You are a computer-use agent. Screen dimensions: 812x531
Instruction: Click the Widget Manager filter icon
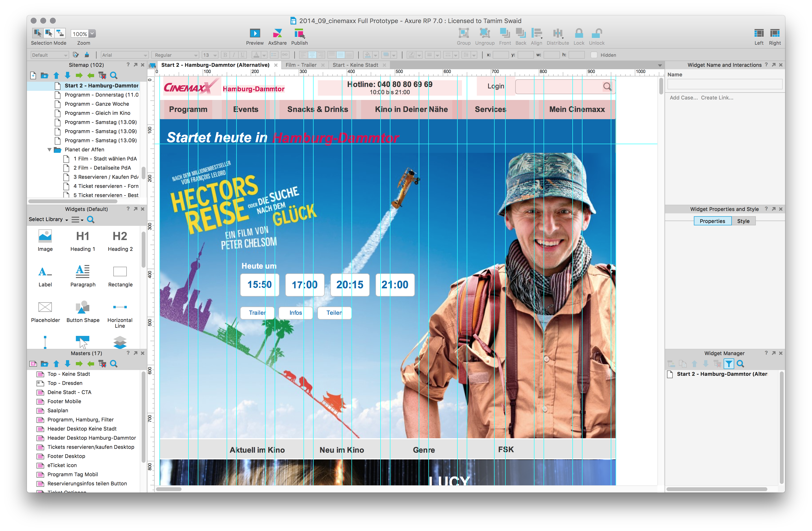[x=729, y=364]
